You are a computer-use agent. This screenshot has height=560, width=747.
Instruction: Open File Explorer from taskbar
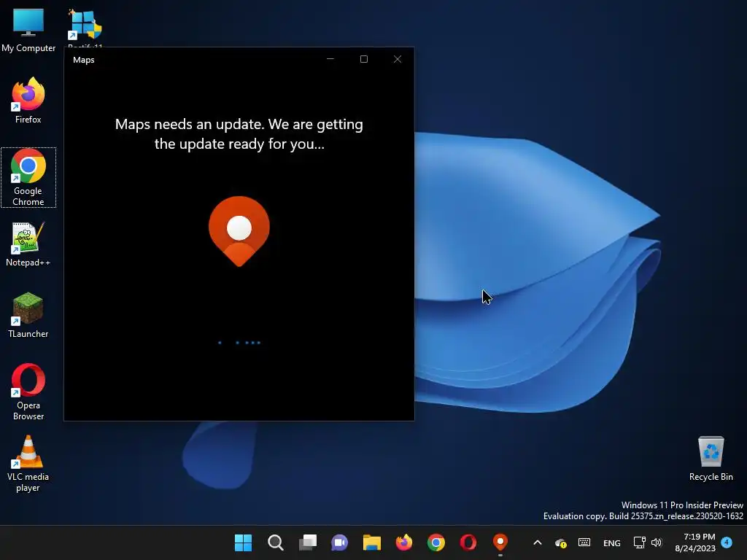click(x=371, y=542)
